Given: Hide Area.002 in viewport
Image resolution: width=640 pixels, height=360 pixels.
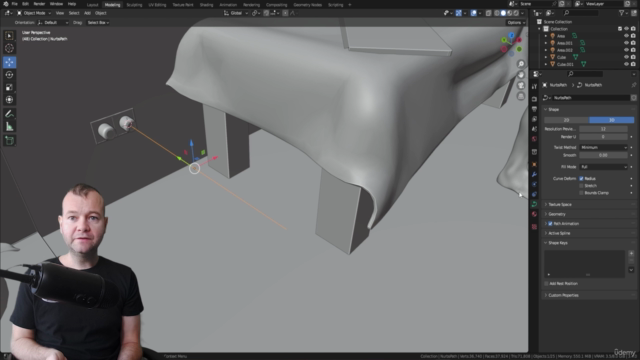Looking at the screenshot, I should (626, 50).
